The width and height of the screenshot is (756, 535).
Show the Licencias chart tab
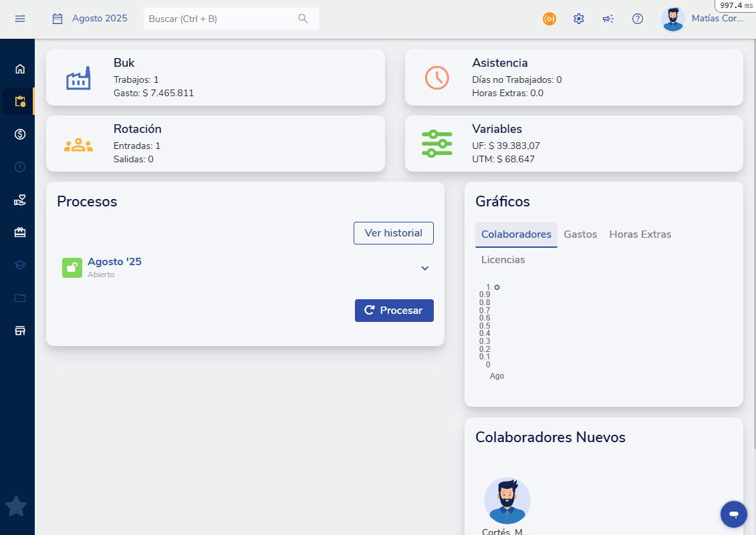click(x=503, y=260)
